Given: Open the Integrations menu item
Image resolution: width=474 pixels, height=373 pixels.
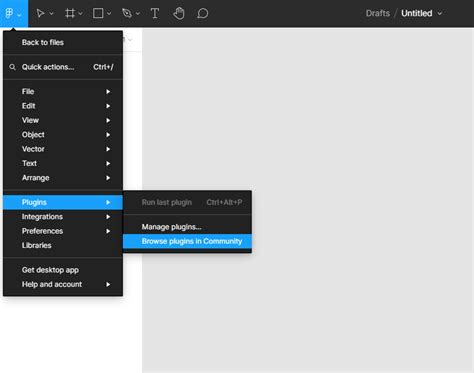Looking at the screenshot, I should point(63,217).
